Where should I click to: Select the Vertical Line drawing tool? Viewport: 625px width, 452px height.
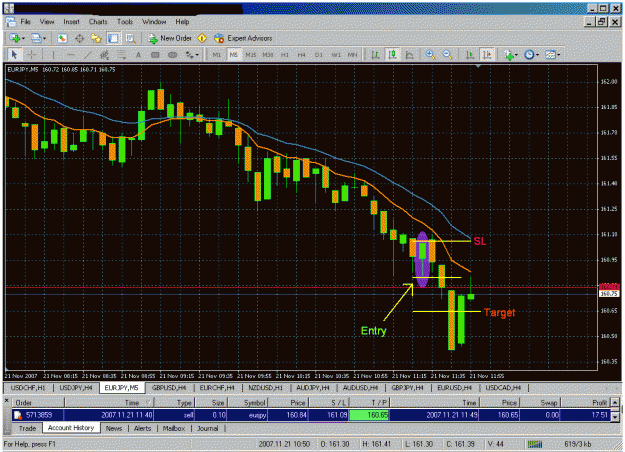coord(53,55)
